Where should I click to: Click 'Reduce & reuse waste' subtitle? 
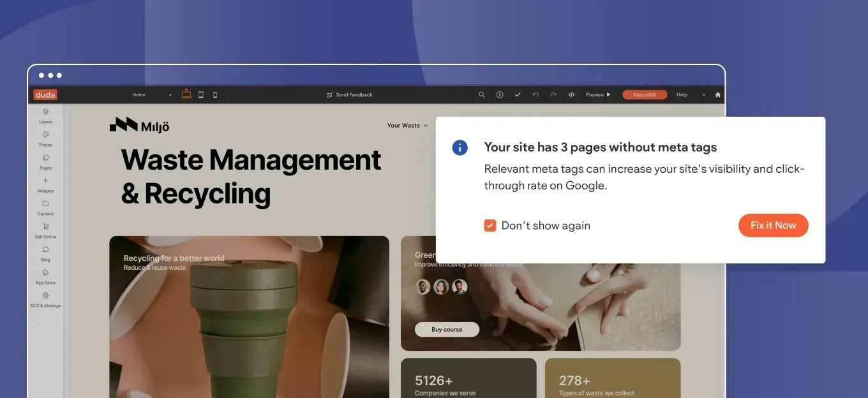coord(154,268)
